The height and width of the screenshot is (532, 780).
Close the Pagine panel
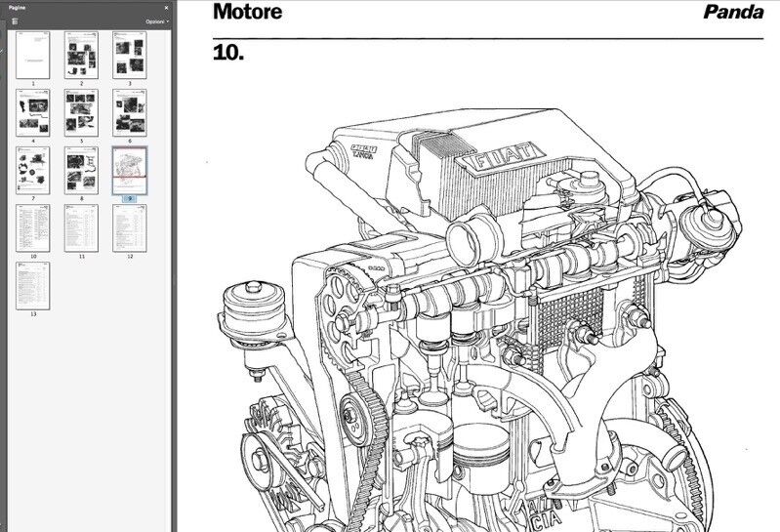pos(166,6)
